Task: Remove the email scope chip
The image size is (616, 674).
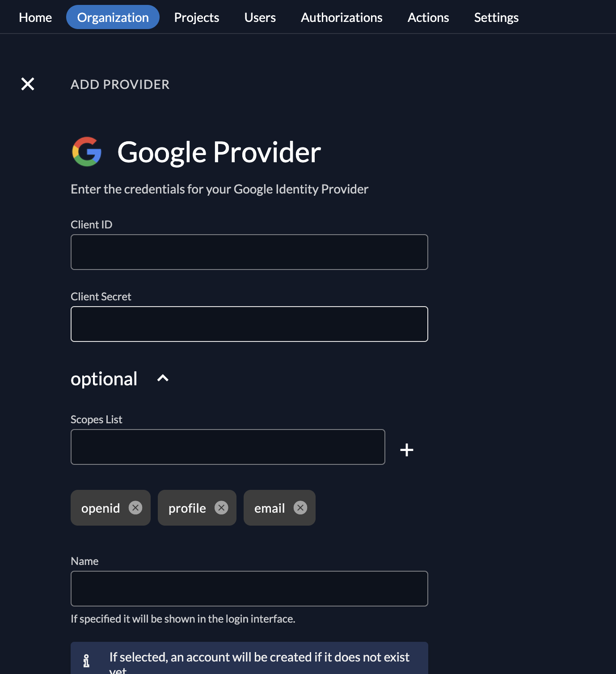Action: tap(300, 508)
